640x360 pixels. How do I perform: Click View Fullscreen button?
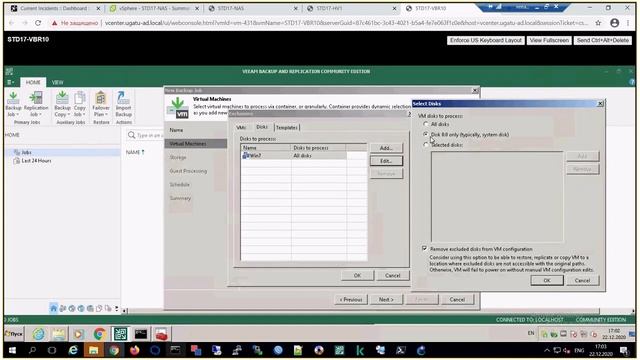[x=549, y=40]
